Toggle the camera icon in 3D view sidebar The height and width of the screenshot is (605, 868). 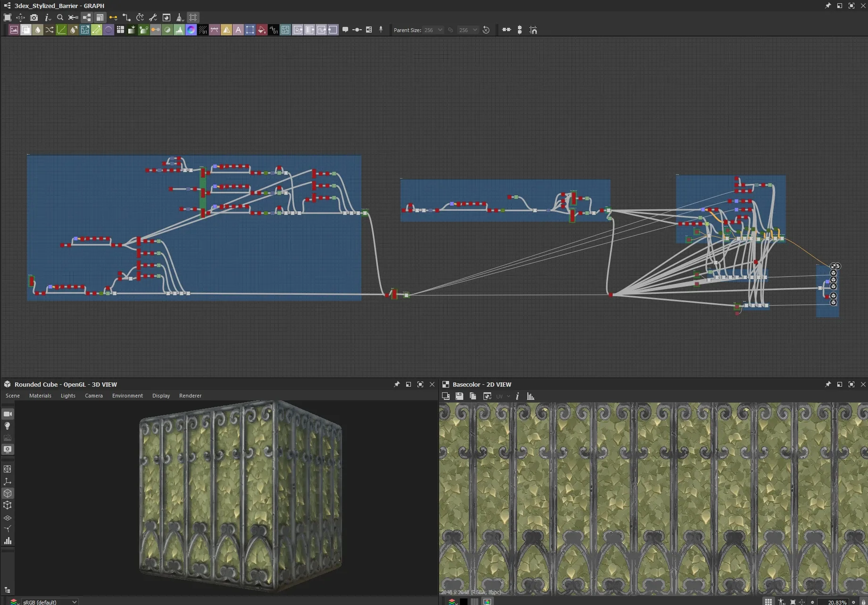(8, 414)
